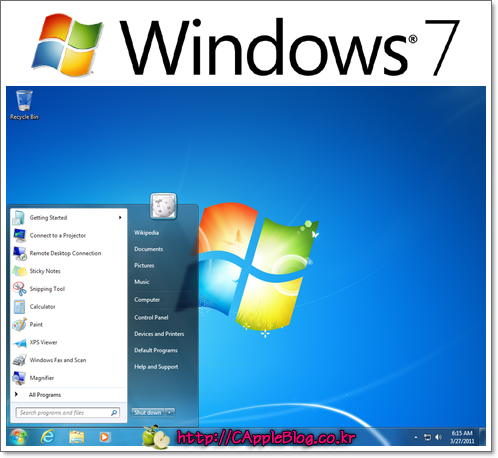The width and height of the screenshot is (498, 458).
Task: Select the Remote Desktop Connection label
Action: pos(65,253)
